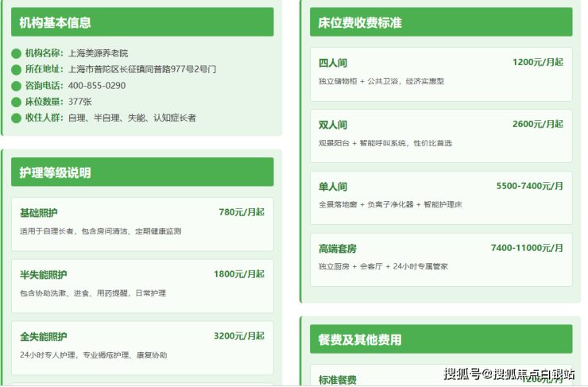Click the 餐费及其他费用 header bar
Viewport: 588px width, 387px height.
tap(441, 339)
